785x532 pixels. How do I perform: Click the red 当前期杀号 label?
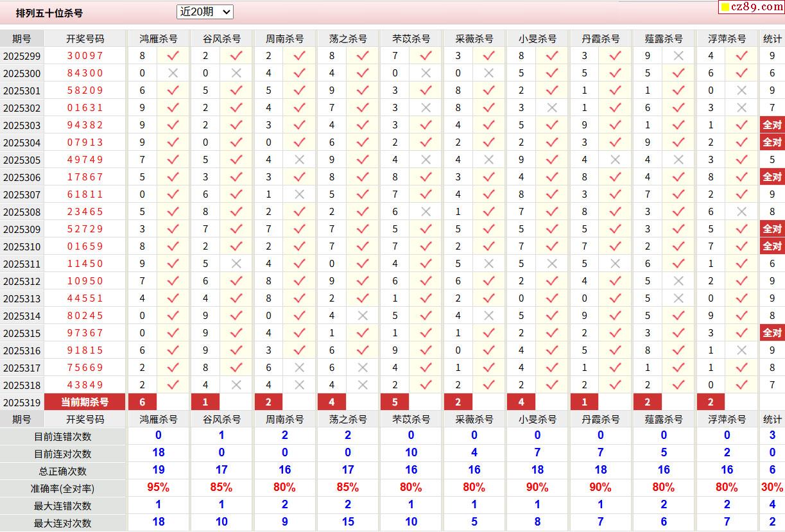pyautogui.click(x=85, y=402)
